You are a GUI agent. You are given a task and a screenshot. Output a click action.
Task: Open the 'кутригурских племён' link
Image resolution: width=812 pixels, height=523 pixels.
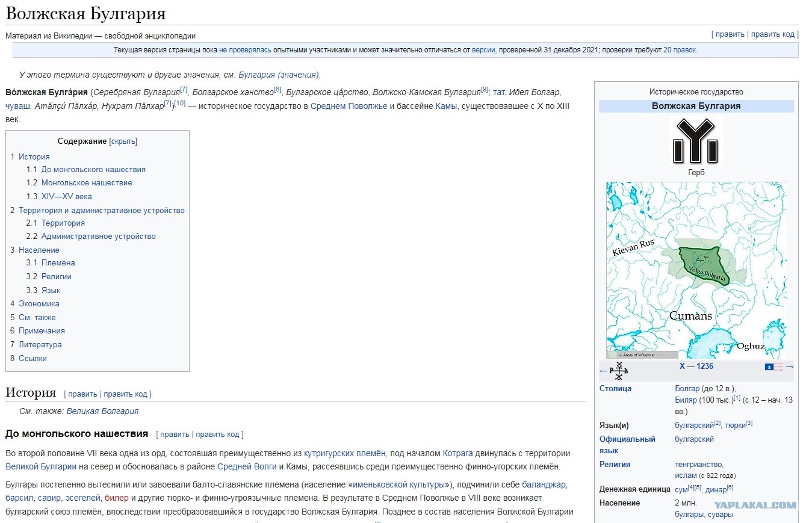pos(346,453)
